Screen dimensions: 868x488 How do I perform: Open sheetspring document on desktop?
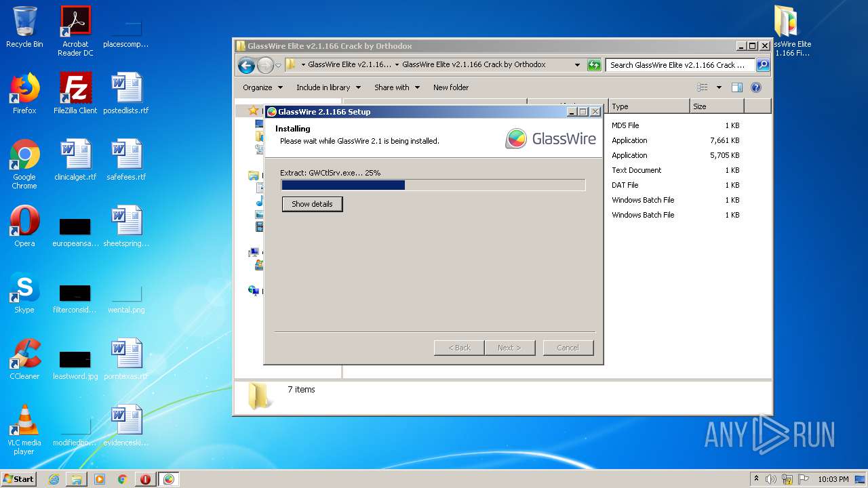pos(126,226)
